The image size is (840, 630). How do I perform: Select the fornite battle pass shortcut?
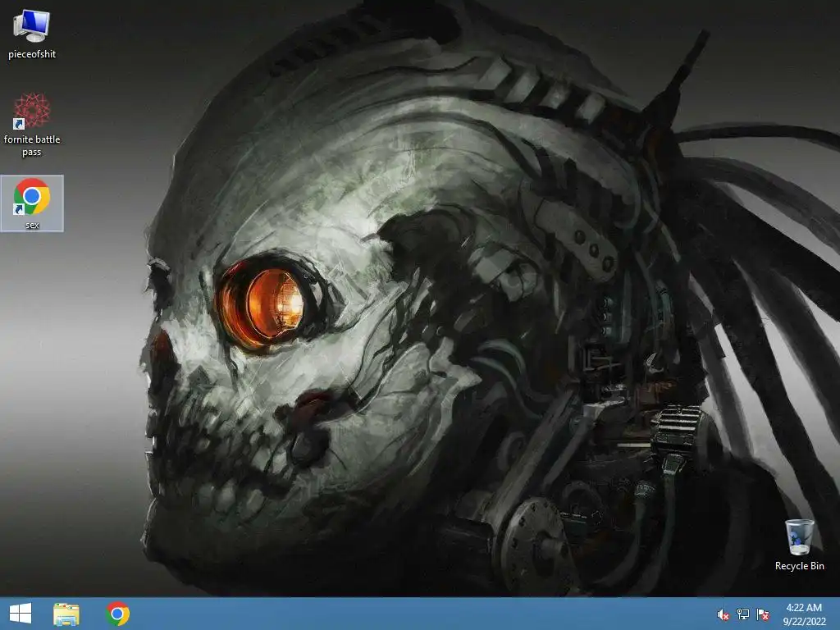[x=32, y=126]
